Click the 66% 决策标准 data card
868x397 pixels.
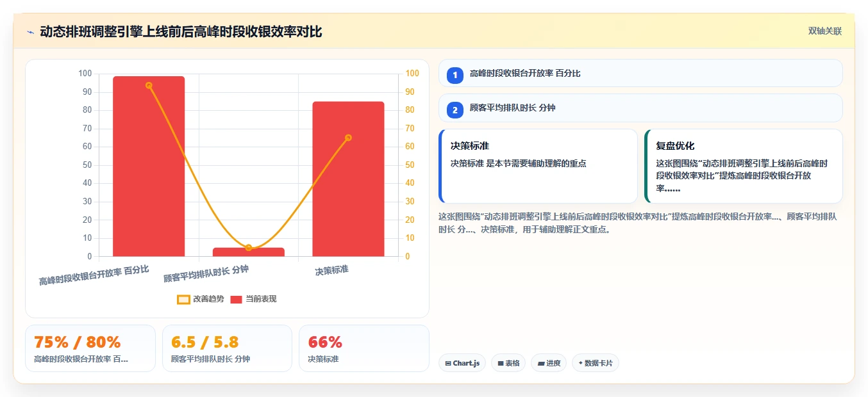[363, 348]
